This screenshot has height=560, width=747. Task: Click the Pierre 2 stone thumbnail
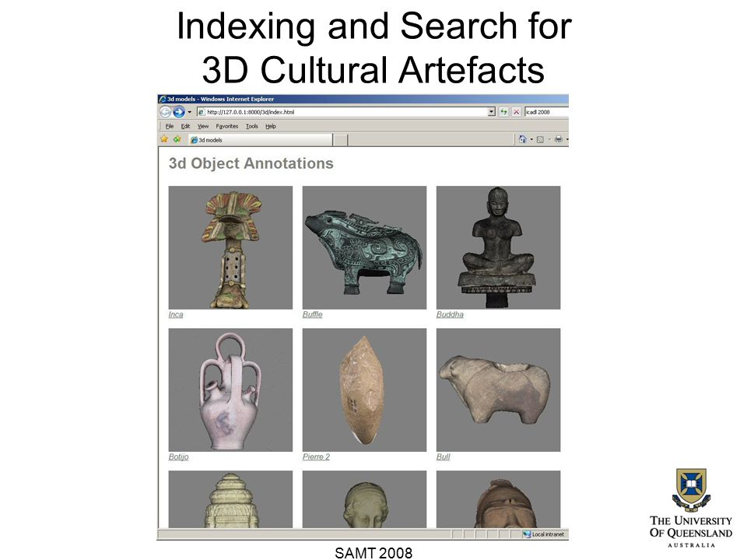click(x=364, y=390)
